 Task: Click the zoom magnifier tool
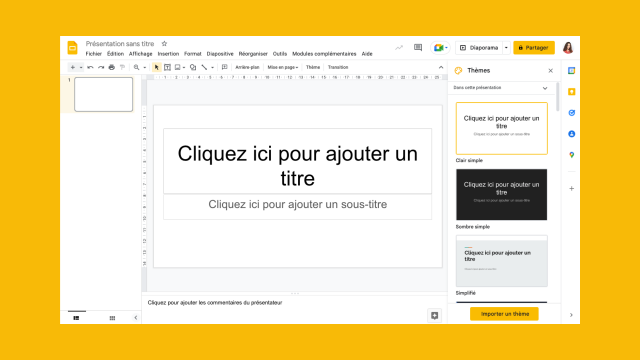[136, 67]
